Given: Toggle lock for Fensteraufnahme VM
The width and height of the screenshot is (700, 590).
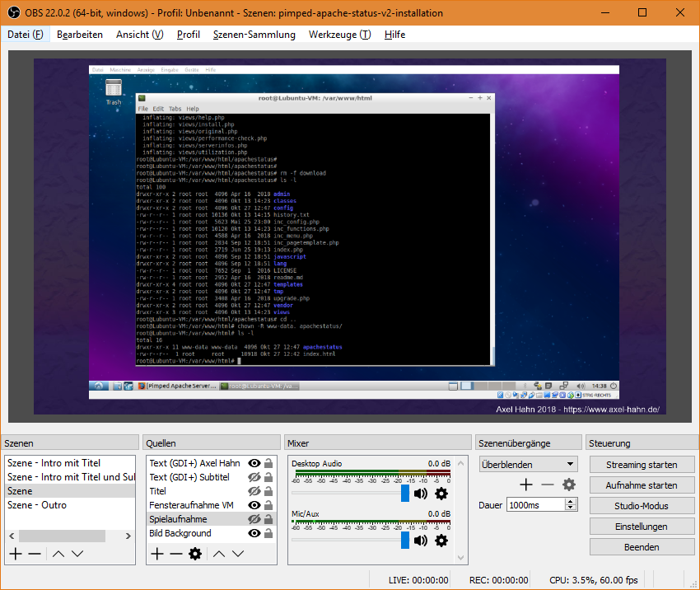Looking at the screenshot, I should [268, 505].
